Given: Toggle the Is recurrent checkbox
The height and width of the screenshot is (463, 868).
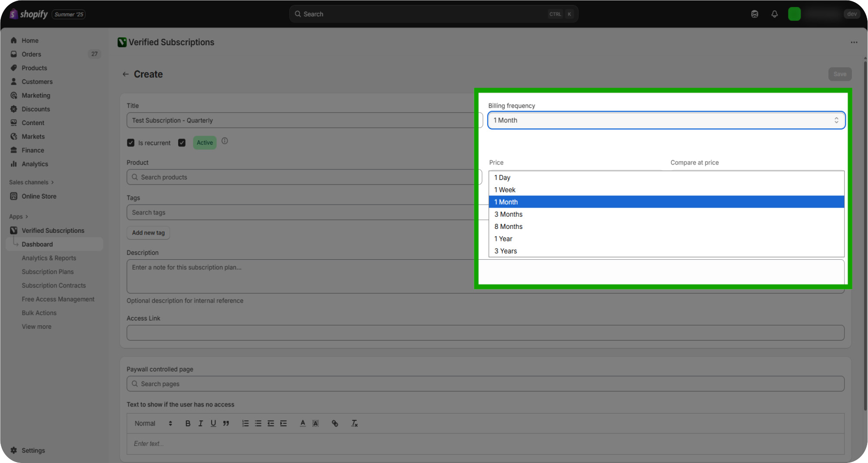Looking at the screenshot, I should click(131, 143).
